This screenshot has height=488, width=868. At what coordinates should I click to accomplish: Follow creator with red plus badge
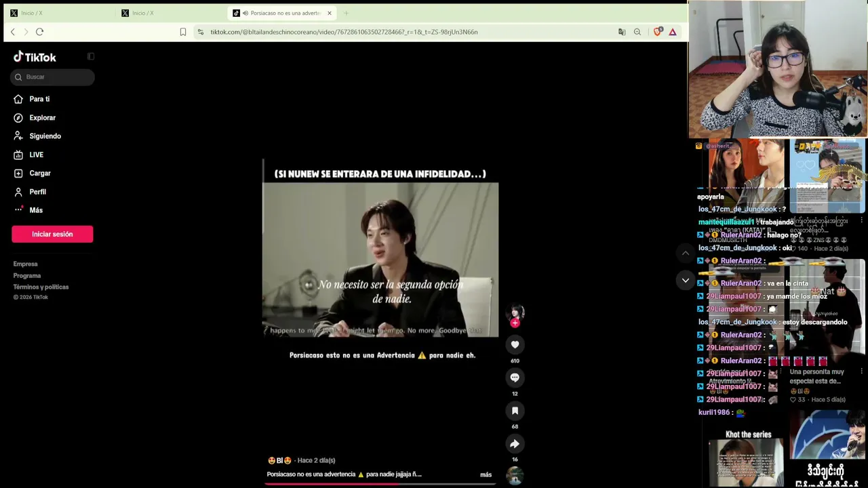pyautogui.click(x=515, y=323)
